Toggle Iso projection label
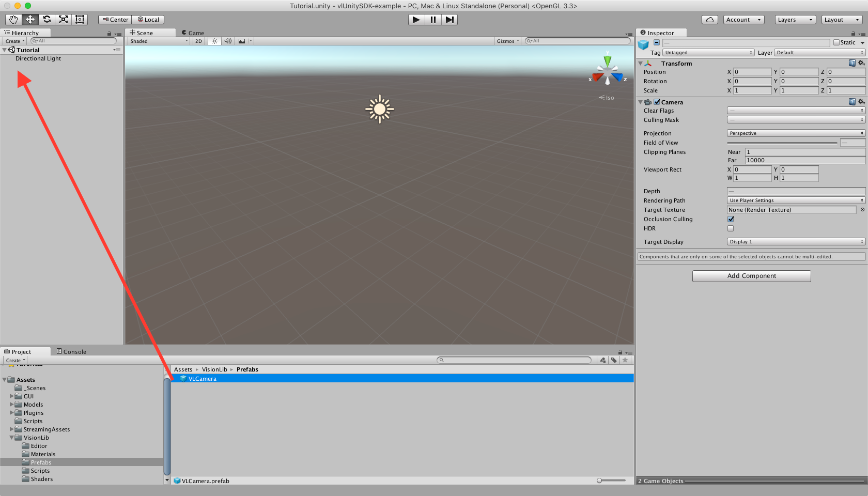This screenshot has width=868, height=496. (607, 98)
